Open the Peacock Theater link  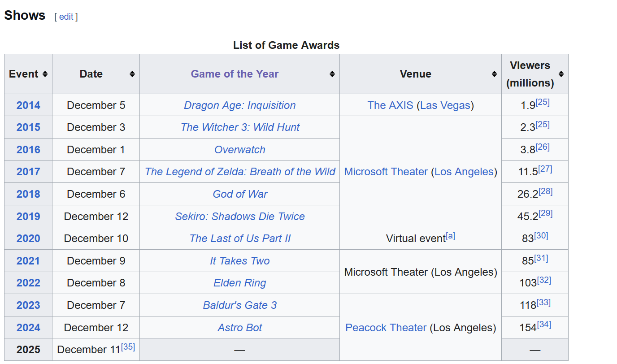pos(386,328)
